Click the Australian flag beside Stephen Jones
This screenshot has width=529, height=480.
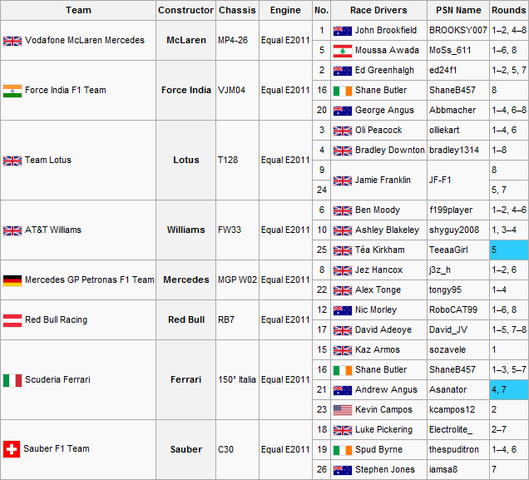342,470
